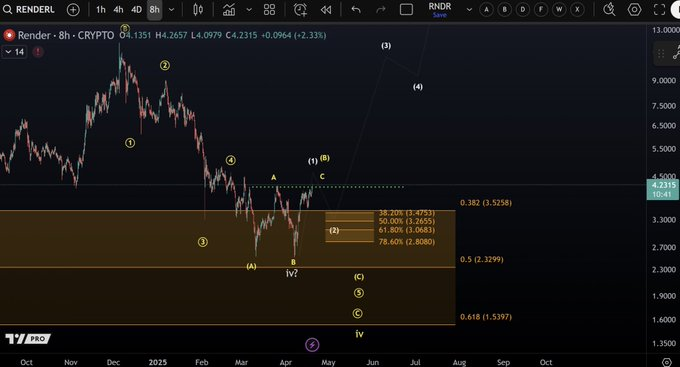This screenshot has height=367, width=680.
Task: Click the yellow (A) wave label
Action: (x=252, y=266)
